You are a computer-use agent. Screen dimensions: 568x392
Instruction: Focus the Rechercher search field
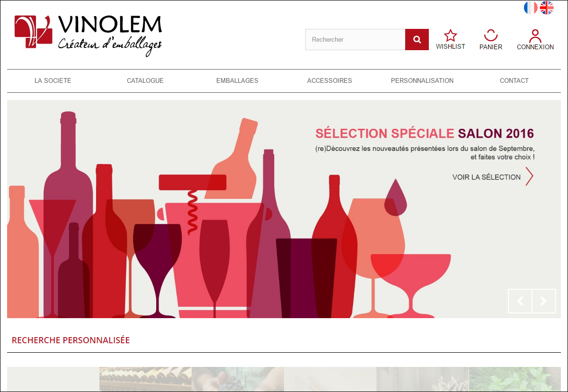pos(355,39)
